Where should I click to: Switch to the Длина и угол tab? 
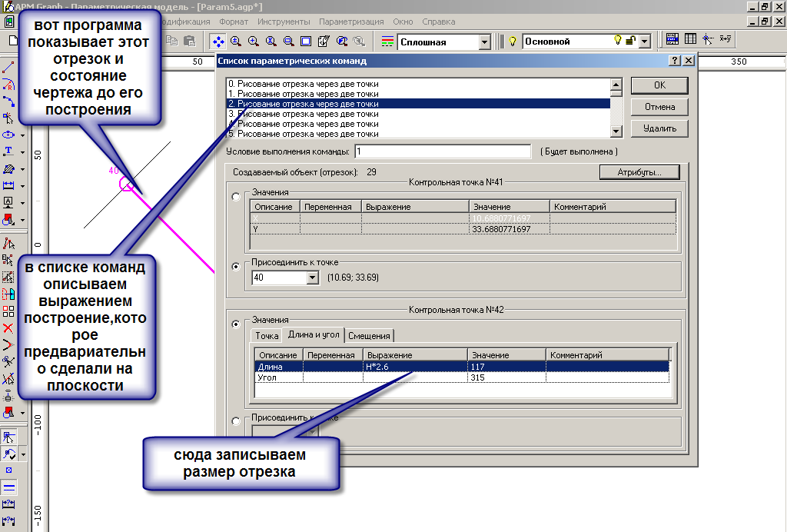(x=314, y=334)
